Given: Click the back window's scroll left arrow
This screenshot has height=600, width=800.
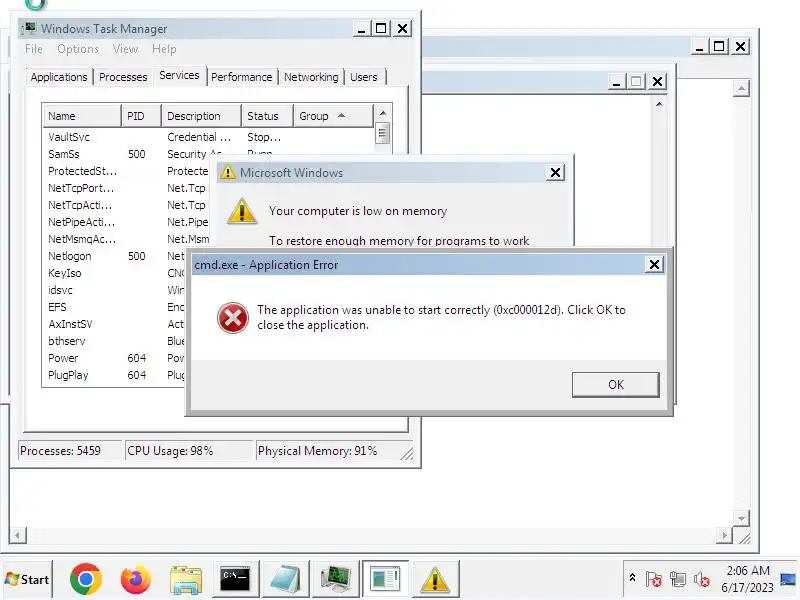Looking at the screenshot, I should [18, 535].
